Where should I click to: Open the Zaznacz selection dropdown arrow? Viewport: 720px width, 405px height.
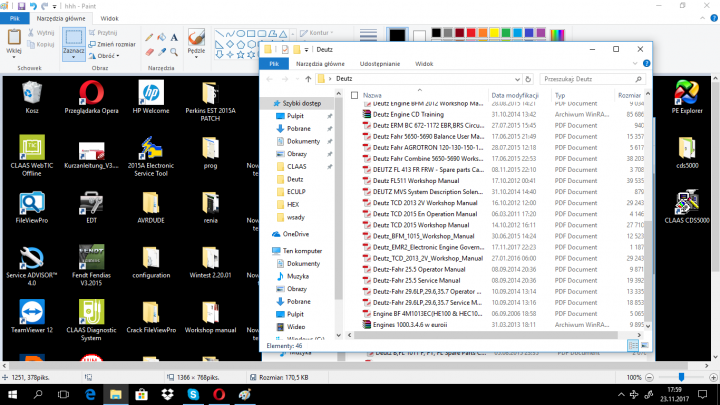73,56
